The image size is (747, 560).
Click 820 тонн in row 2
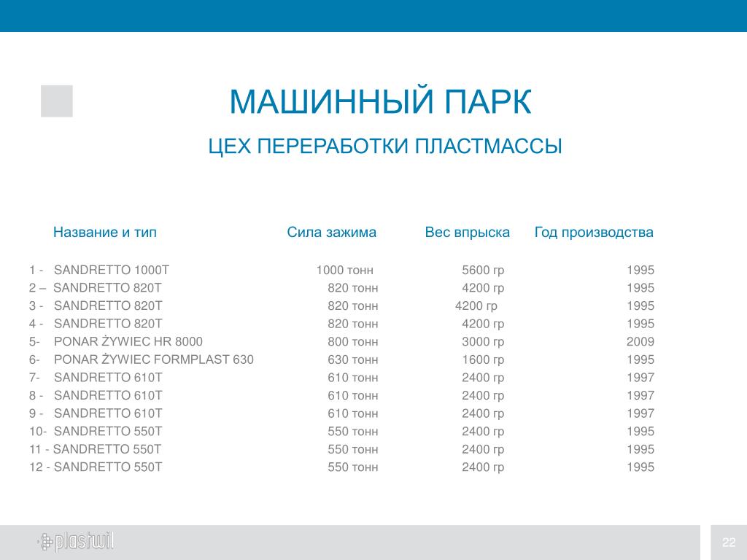(353, 288)
